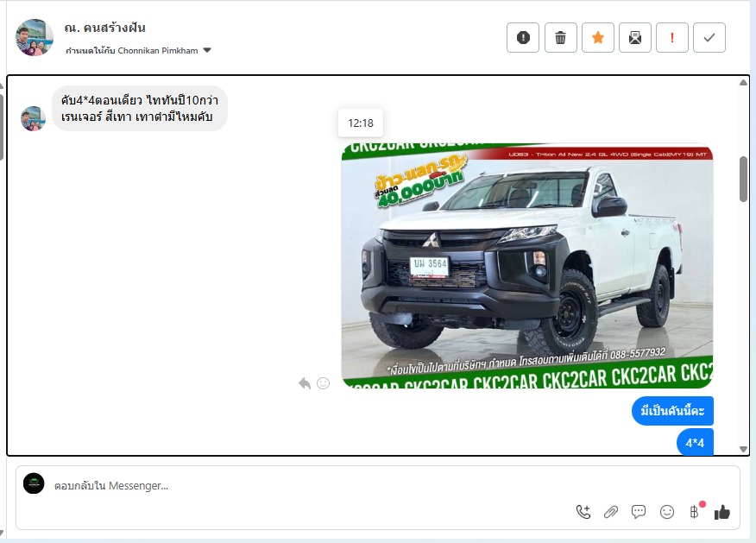Select incoming message about 4*4 truck
Viewport: 756px width, 543px height.
click(x=139, y=109)
